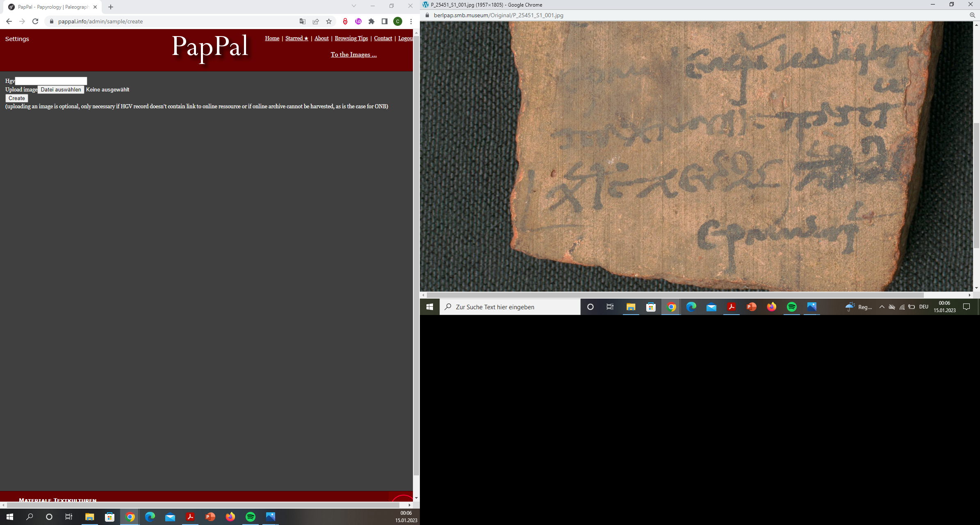The height and width of the screenshot is (525, 980).
Task: Click the papyrus image in berlpap window
Action: tap(696, 156)
